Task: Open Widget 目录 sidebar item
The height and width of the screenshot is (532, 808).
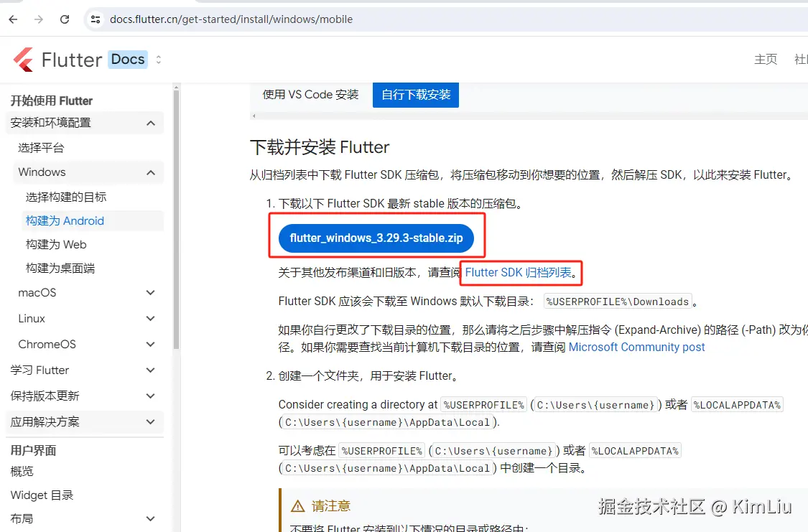Action: coord(42,495)
